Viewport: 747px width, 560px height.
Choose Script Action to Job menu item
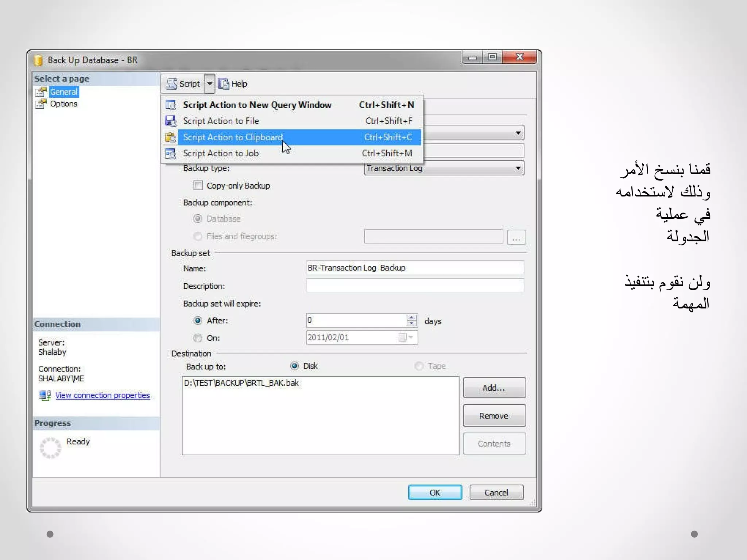[x=221, y=153]
